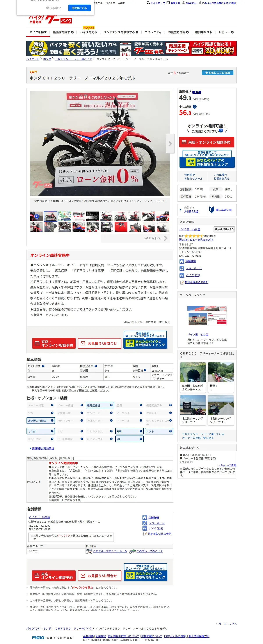Open the 林道！ owner post thumbnail
The image size is (263, 644).
coord(221,378)
